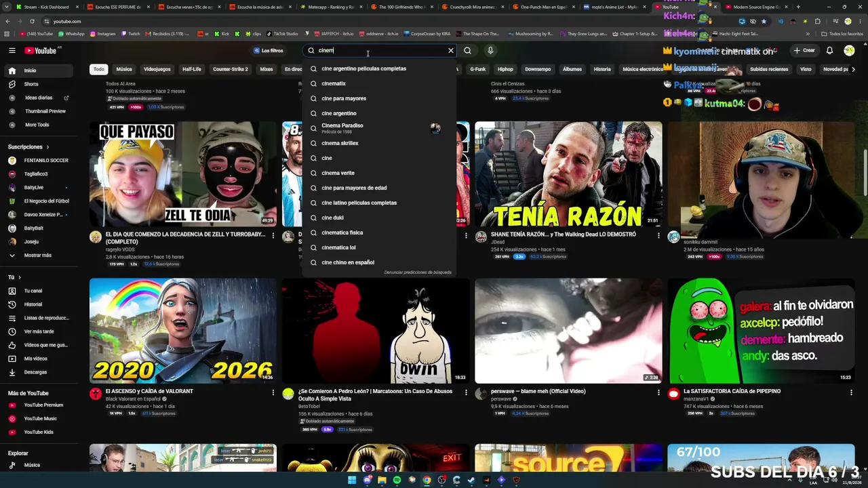The width and height of the screenshot is (868, 488).
Task: Open options menu for Pipepino video
Action: (x=851, y=392)
